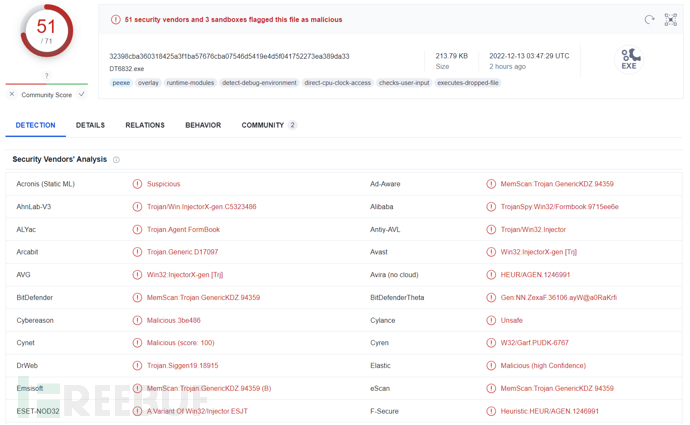Click the warning icon in Ad-Aware row
690x425 pixels.
pos(491,184)
